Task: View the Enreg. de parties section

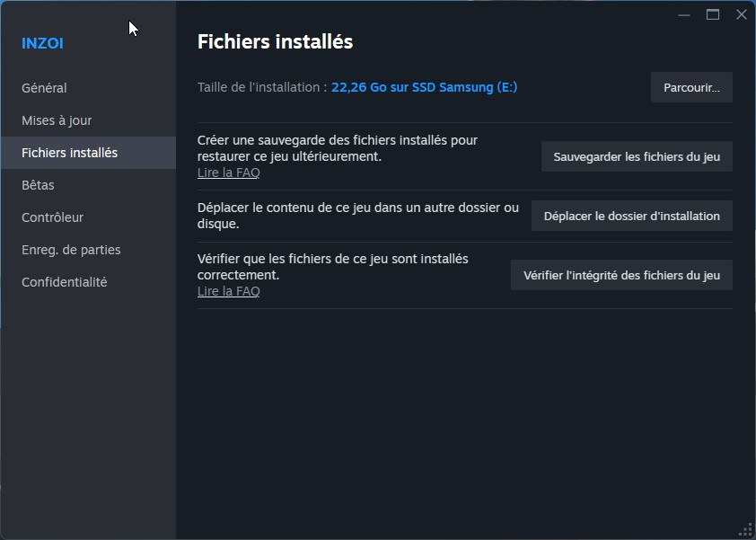Action: [70, 249]
